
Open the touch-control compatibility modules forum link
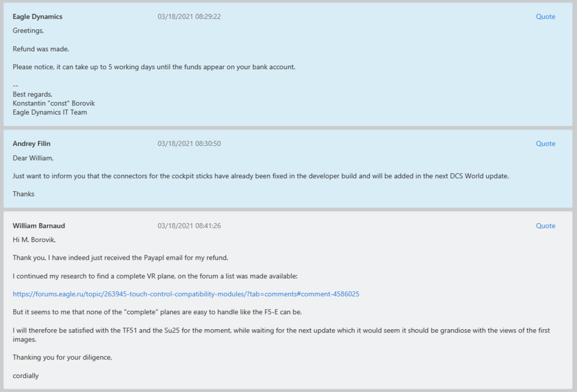click(186, 293)
